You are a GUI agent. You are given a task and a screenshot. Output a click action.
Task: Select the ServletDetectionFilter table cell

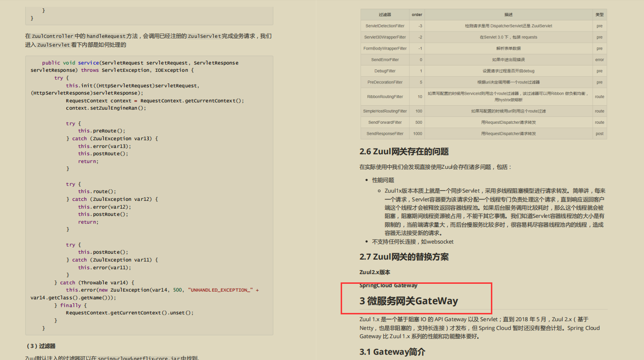(x=385, y=26)
